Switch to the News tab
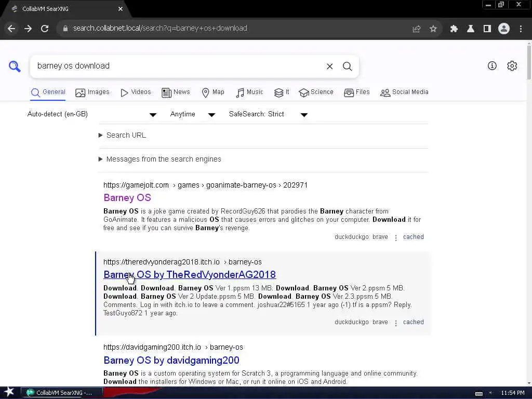The image size is (532, 399). [176, 92]
